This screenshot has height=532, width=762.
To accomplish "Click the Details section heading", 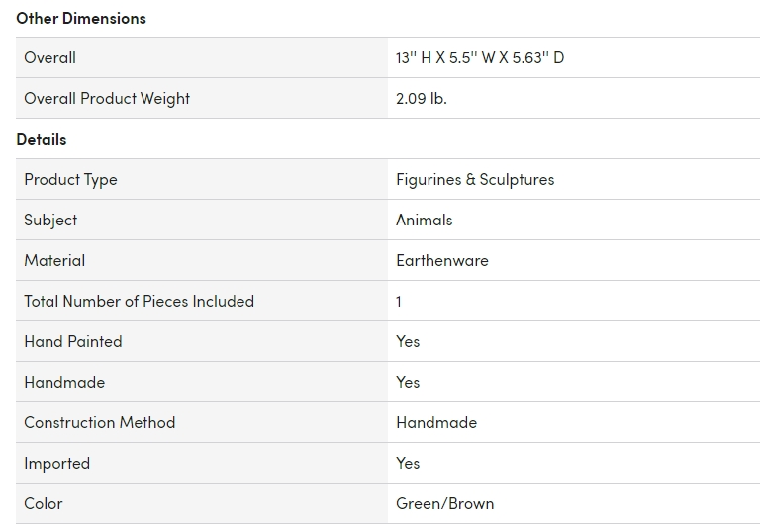I will tap(42, 139).
